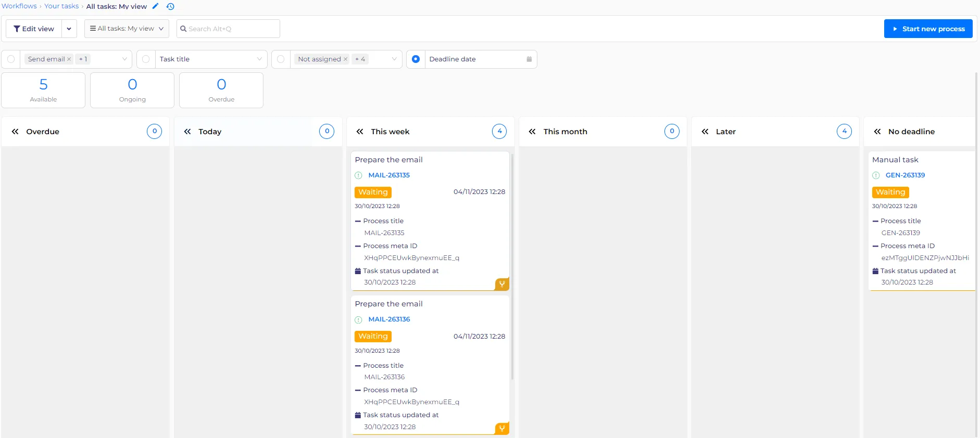Open the All tasks: My view selector
Image resolution: width=980 pixels, height=438 pixels.
point(127,29)
